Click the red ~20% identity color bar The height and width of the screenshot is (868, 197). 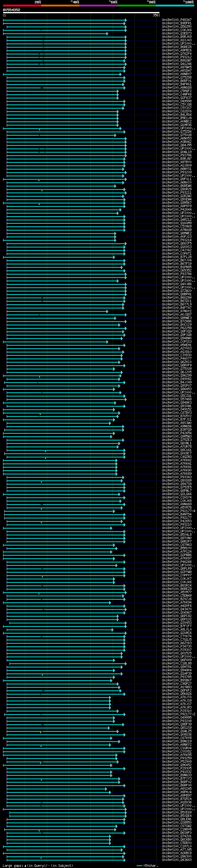(x=22, y=6)
